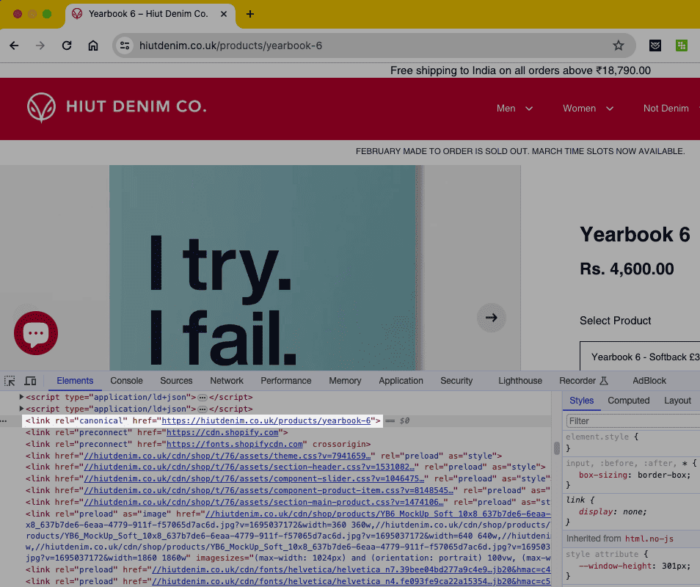Show next product image arrow
The width and height of the screenshot is (700, 587).
(492, 317)
